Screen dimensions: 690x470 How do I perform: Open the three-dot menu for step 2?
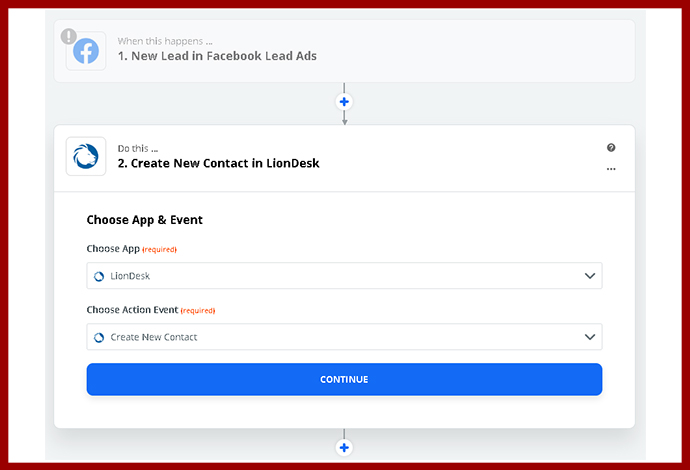pos(611,169)
